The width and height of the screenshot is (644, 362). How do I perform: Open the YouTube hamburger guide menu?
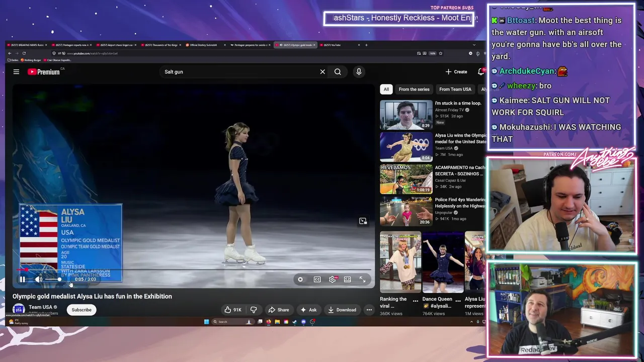(16, 72)
